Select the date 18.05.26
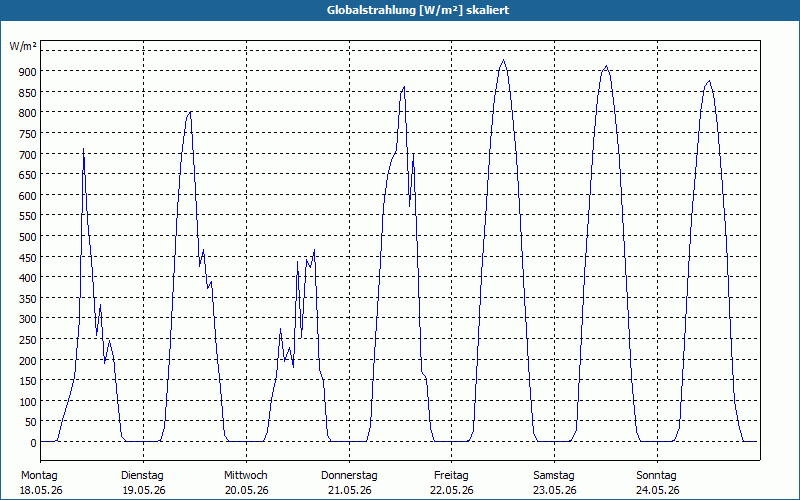 41,490
